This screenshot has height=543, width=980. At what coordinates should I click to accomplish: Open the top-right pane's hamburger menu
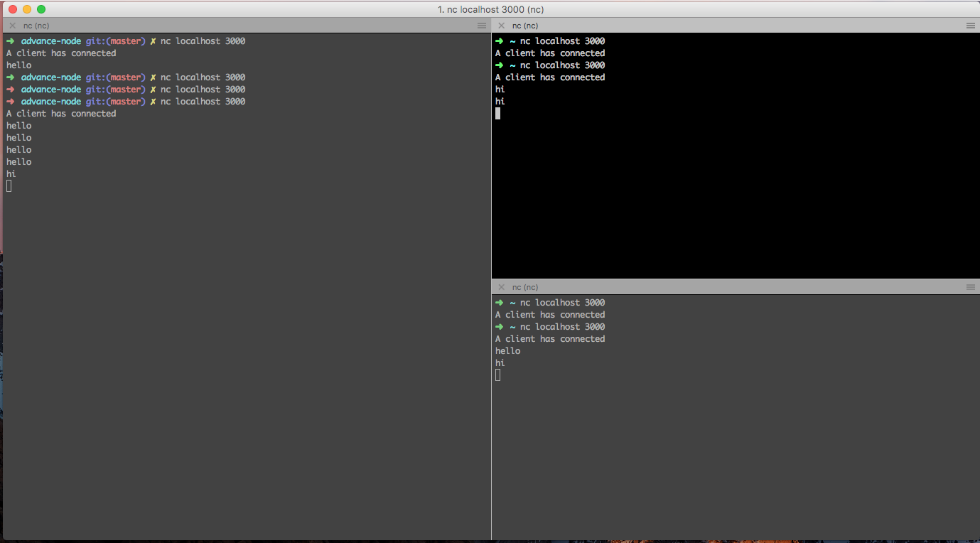(x=971, y=26)
